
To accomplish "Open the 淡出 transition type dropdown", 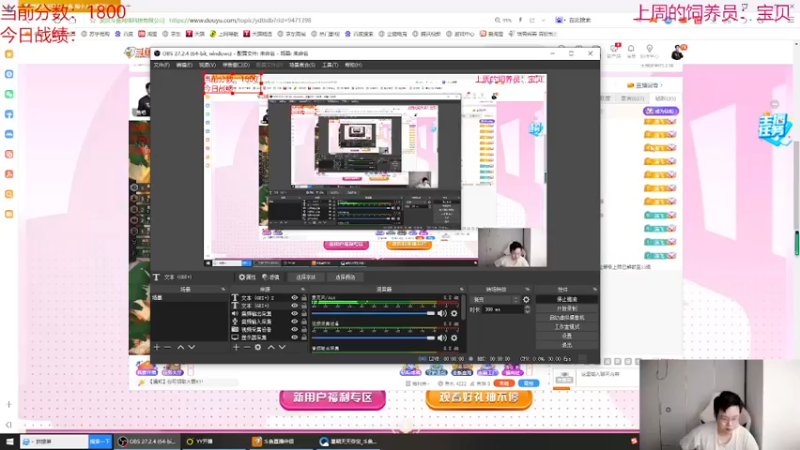I will [x=495, y=299].
